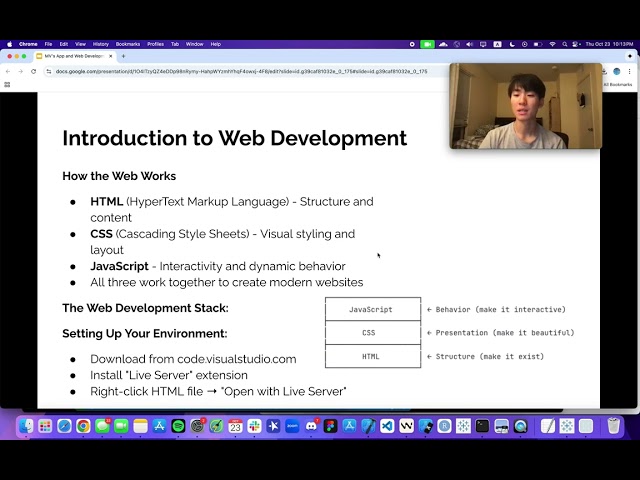
Task: Open Launchpad in the dock
Action: click(x=45, y=426)
